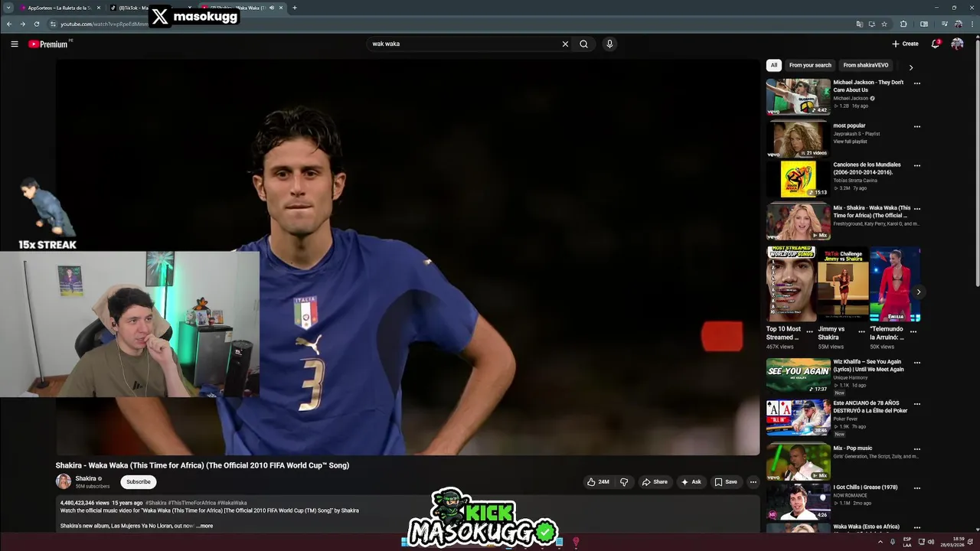Click in the YouTube search field

point(463,44)
